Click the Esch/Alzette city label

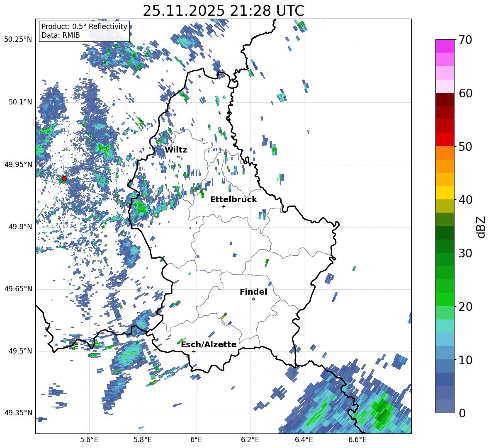209,345
